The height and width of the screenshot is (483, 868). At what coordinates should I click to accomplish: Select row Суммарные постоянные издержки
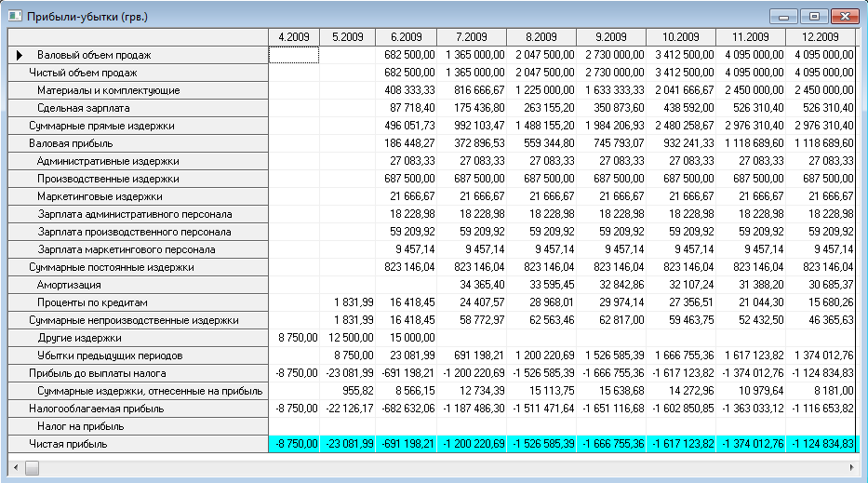pos(139,267)
